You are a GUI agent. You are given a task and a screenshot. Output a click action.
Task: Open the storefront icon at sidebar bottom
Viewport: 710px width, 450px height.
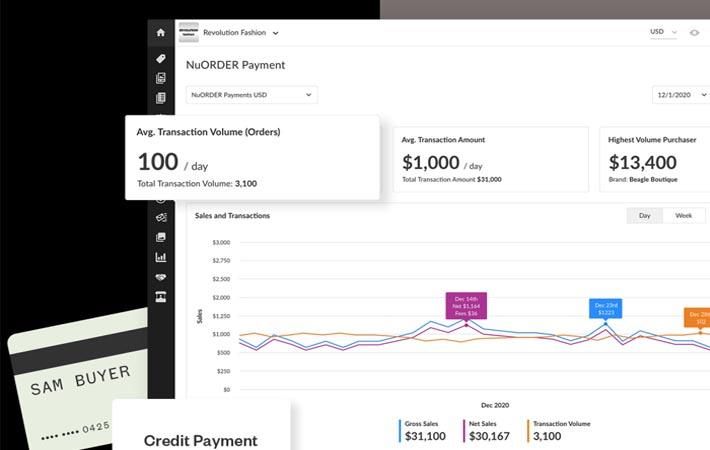161,297
